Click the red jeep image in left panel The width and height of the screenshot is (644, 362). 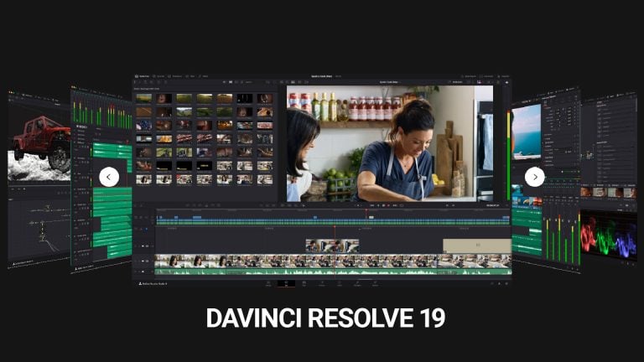[40, 143]
